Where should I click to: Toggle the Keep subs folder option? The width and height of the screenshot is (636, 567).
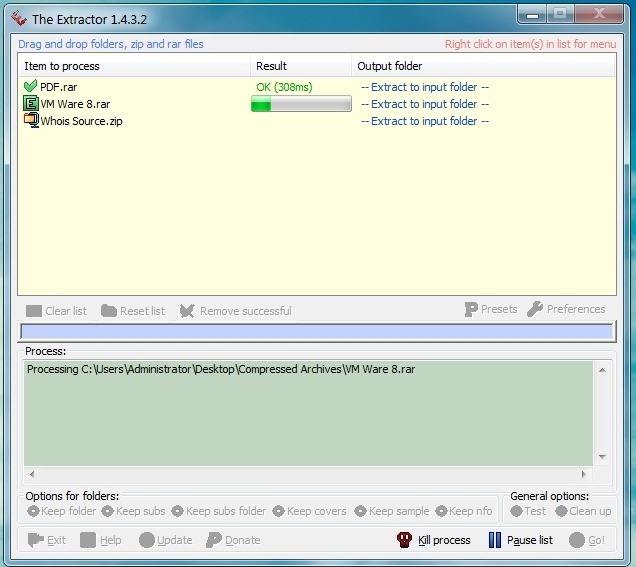coord(219,511)
